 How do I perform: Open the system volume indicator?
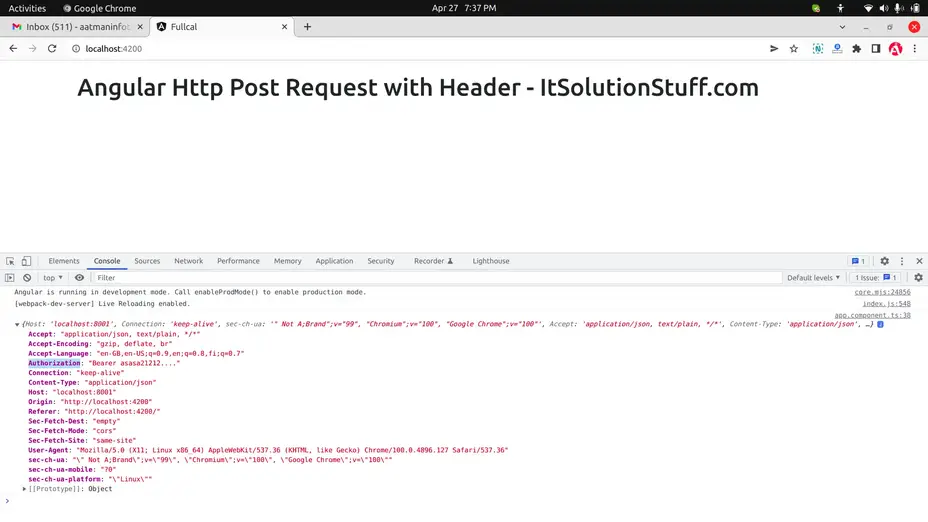[x=884, y=8]
